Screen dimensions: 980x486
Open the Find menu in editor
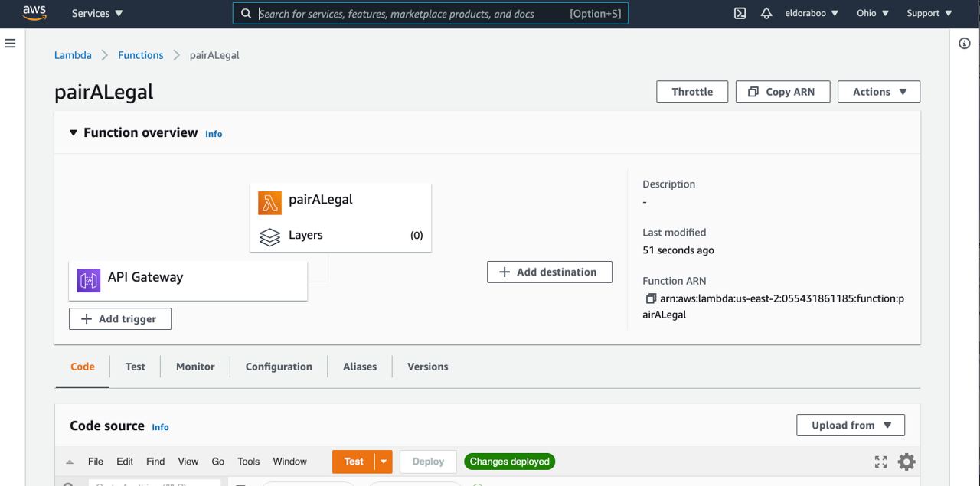(155, 462)
